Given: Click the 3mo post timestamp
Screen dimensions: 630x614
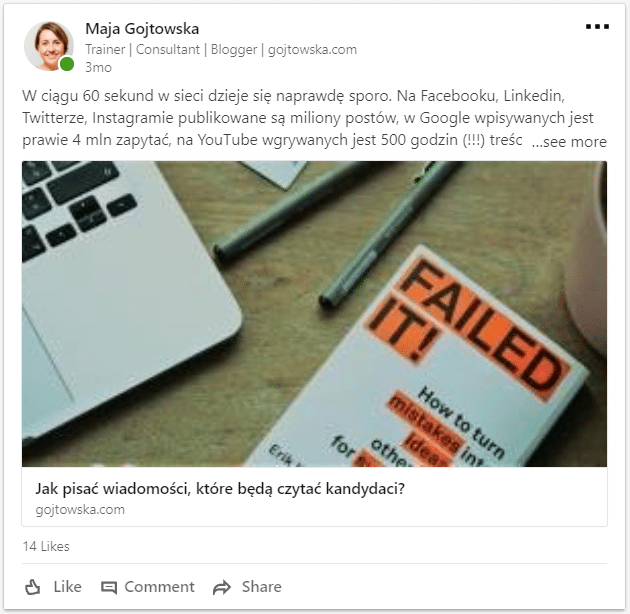Looking at the screenshot, I should pyautogui.click(x=98, y=67).
